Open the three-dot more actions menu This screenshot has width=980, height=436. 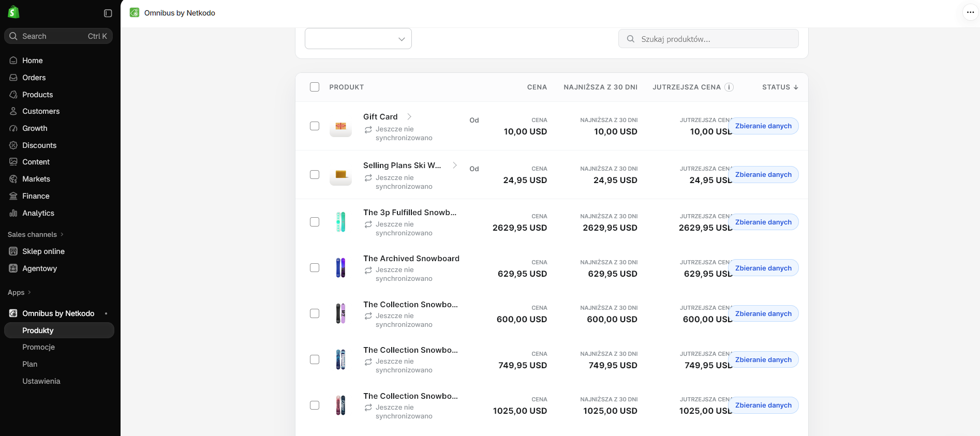[x=970, y=12]
